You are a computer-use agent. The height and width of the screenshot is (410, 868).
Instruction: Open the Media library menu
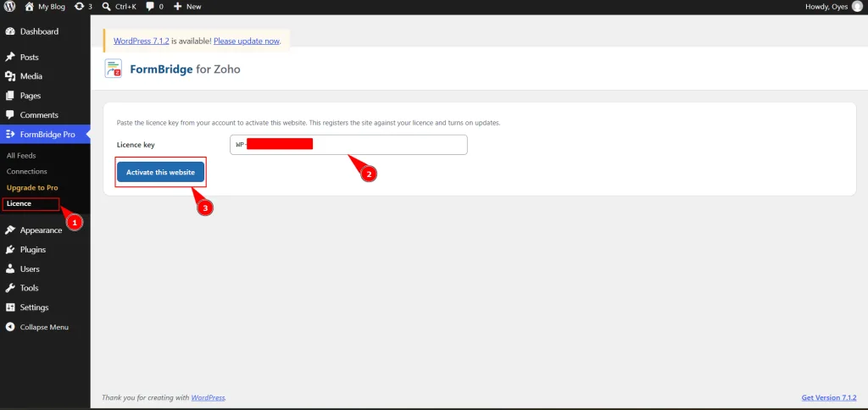[31, 76]
